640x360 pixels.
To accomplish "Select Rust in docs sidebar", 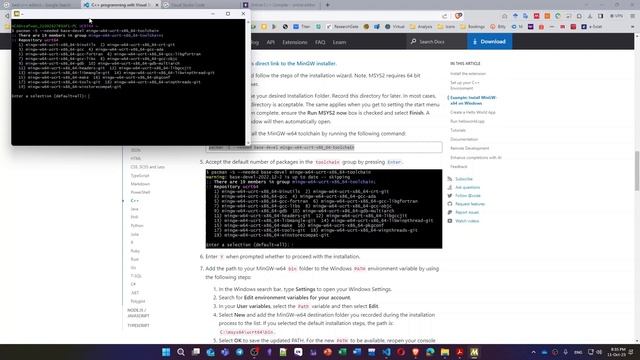I will (134, 259).
